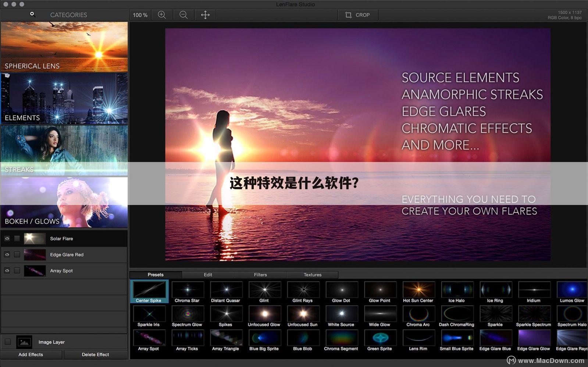The width and height of the screenshot is (588, 367).
Task: Select the Unfocused Sun preset
Action: pos(303,316)
